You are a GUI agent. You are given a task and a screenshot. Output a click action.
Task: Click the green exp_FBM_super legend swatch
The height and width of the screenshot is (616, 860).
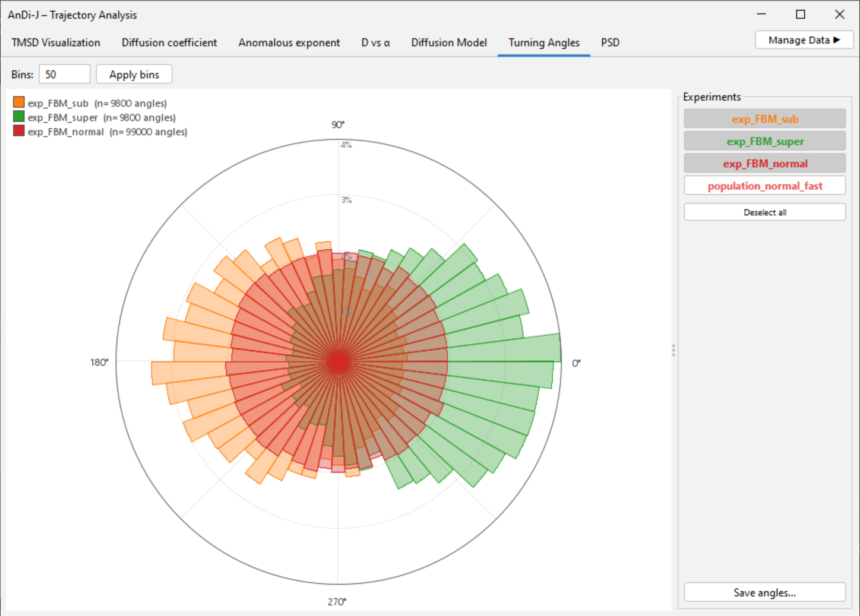(19, 117)
